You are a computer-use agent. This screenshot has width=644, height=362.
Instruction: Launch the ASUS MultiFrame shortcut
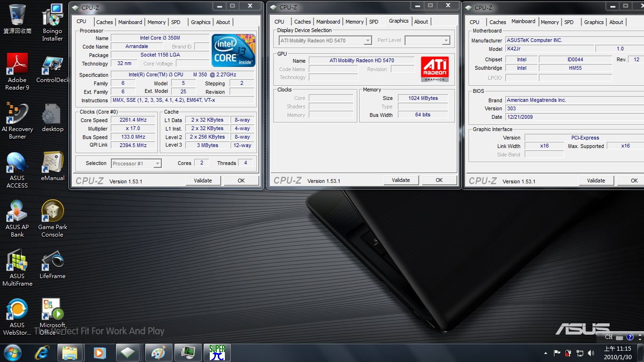pos(17,268)
